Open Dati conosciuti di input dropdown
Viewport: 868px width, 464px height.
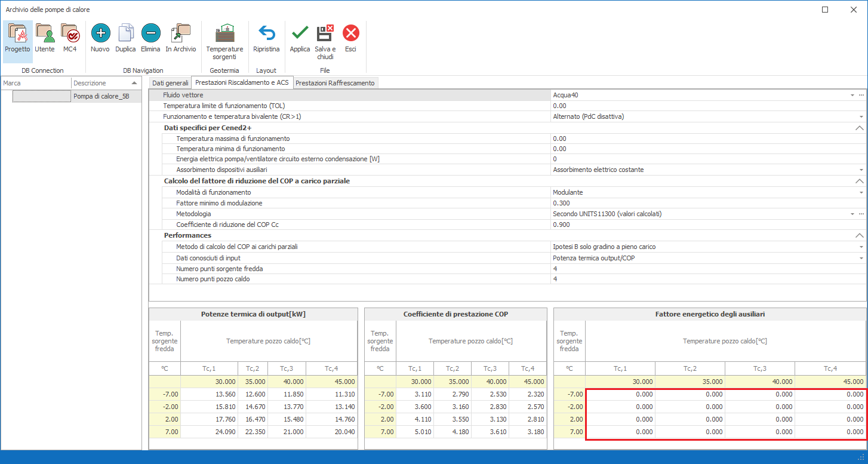pos(861,258)
